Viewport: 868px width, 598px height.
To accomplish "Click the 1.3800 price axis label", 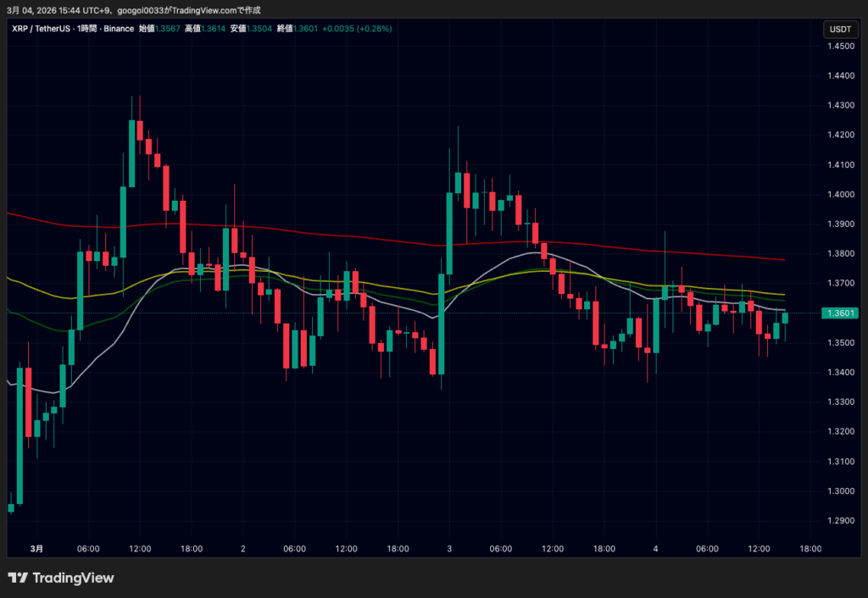I will [x=840, y=254].
